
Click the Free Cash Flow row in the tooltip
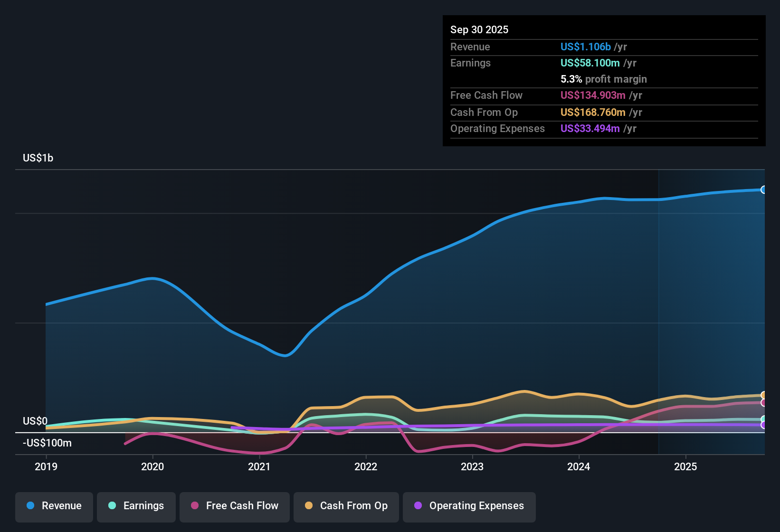pos(486,95)
